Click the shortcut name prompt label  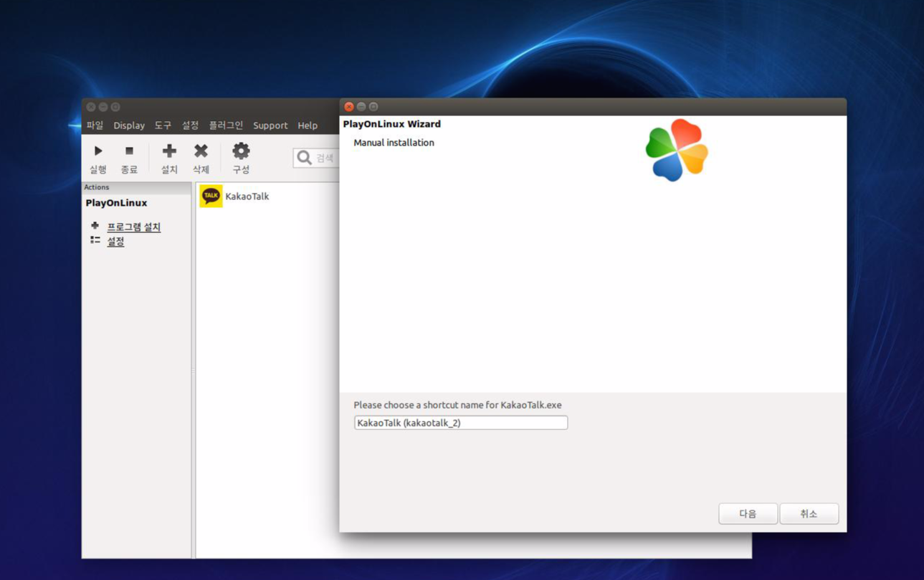point(457,405)
